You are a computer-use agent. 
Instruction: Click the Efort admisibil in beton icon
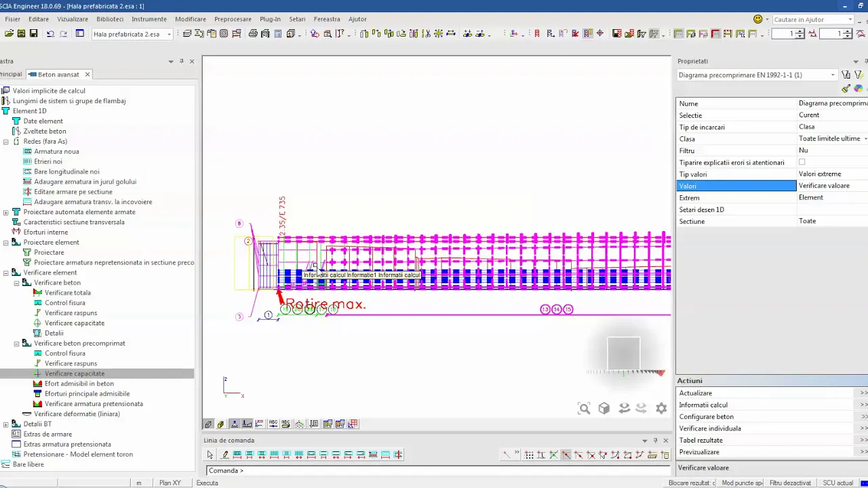pos(39,384)
